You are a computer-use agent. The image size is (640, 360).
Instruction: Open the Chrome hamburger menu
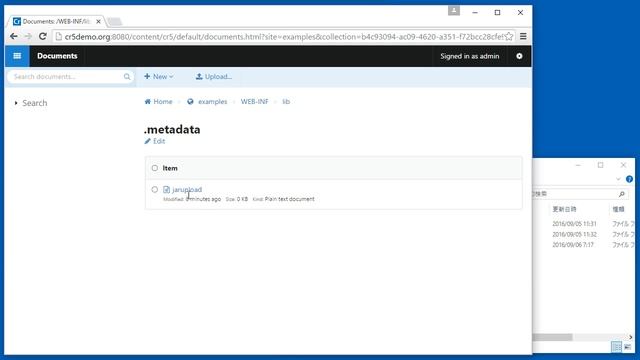click(523, 36)
